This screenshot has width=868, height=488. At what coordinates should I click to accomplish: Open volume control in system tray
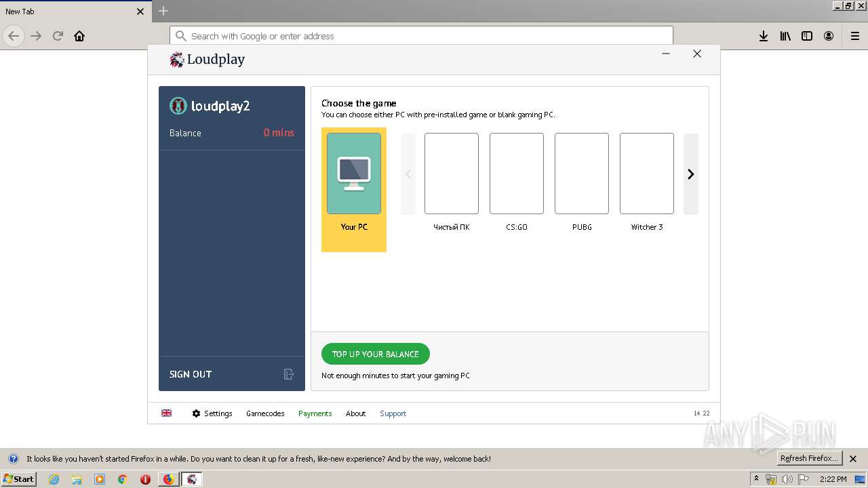tap(787, 479)
